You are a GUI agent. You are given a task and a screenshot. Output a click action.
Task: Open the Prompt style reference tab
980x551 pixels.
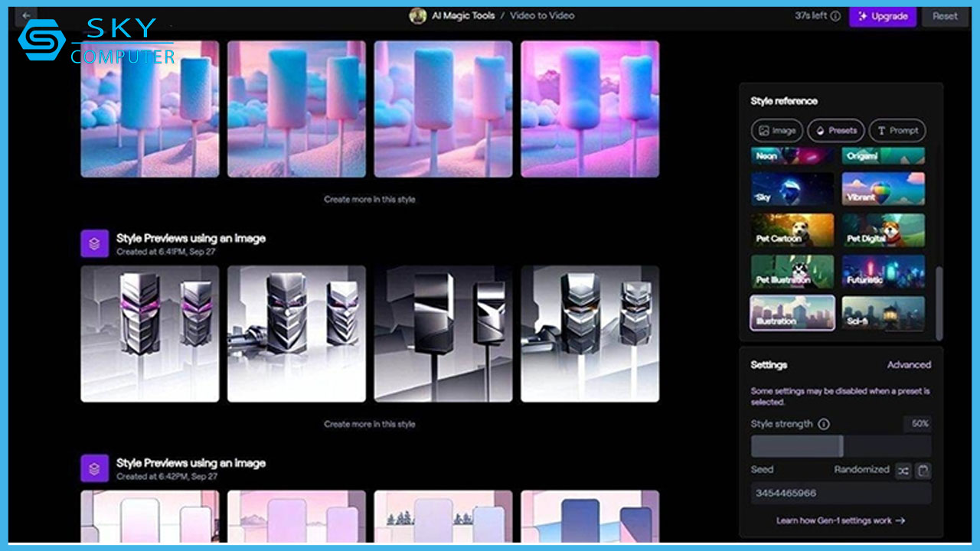pyautogui.click(x=897, y=131)
